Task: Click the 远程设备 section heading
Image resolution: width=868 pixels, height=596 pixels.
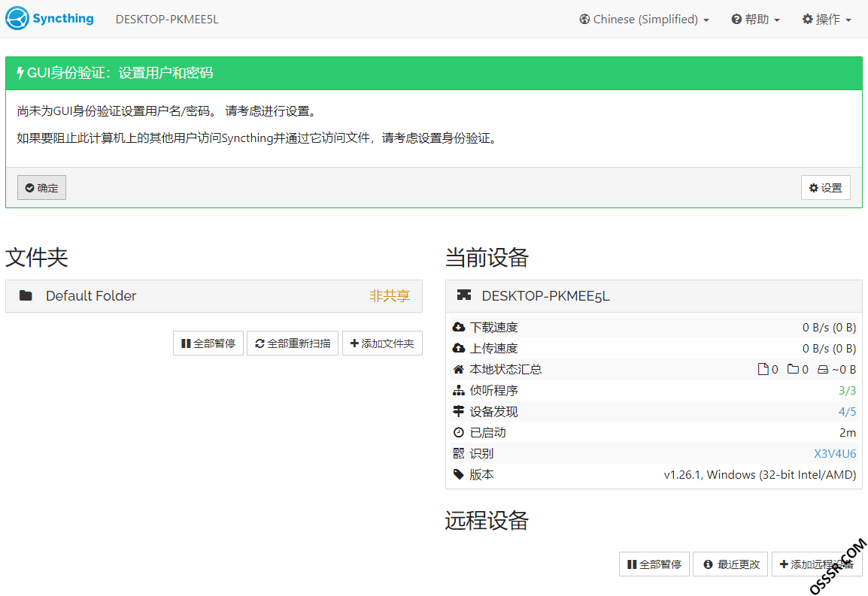Action: coord(487,520)
